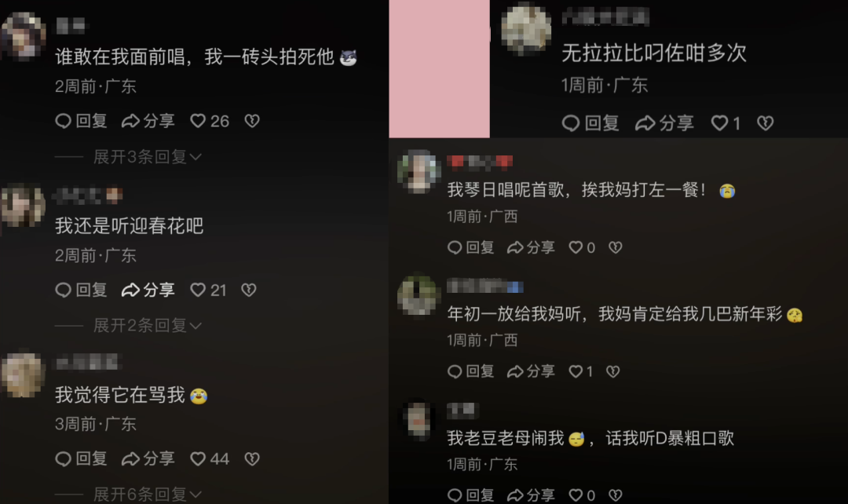Share the 我还是听迎春花吧 comment

coord(148,290)
